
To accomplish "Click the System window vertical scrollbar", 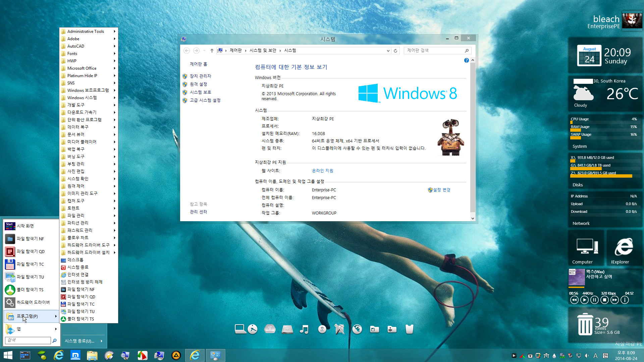I will point(473,139).
